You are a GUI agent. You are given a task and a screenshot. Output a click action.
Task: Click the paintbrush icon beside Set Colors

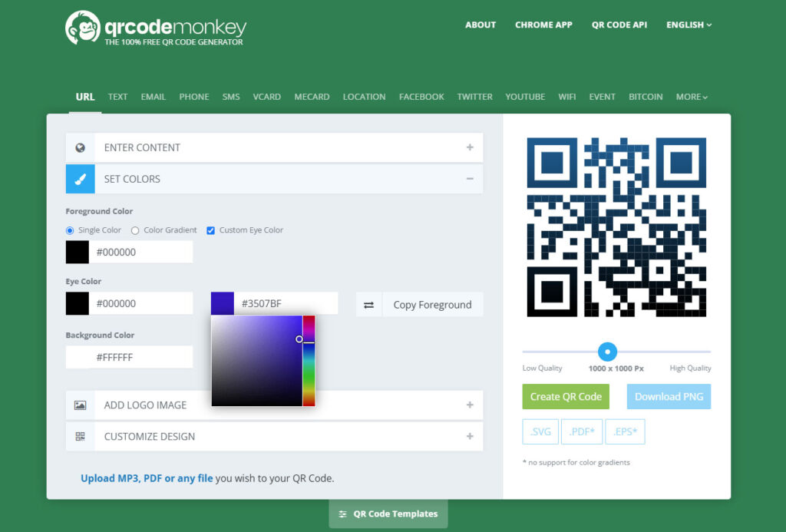(80, 179)
